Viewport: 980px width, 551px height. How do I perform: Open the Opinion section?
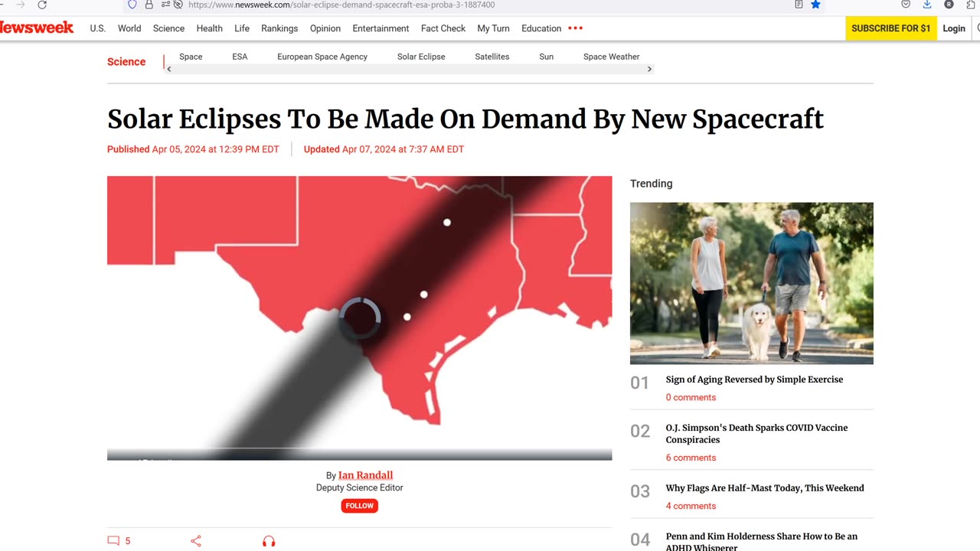coord(325,28)
